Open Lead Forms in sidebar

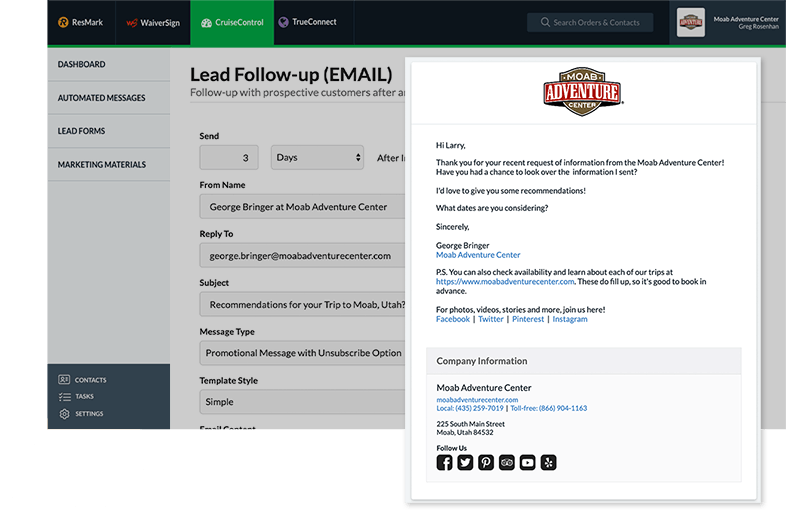[109, 131]
